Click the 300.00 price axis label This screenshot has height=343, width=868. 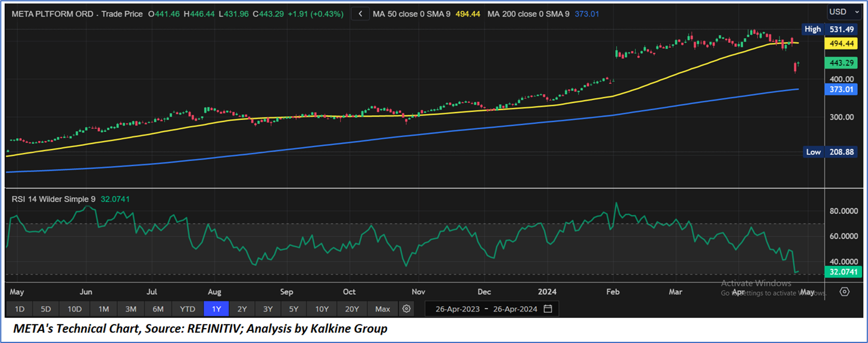(x=841, y=117)
